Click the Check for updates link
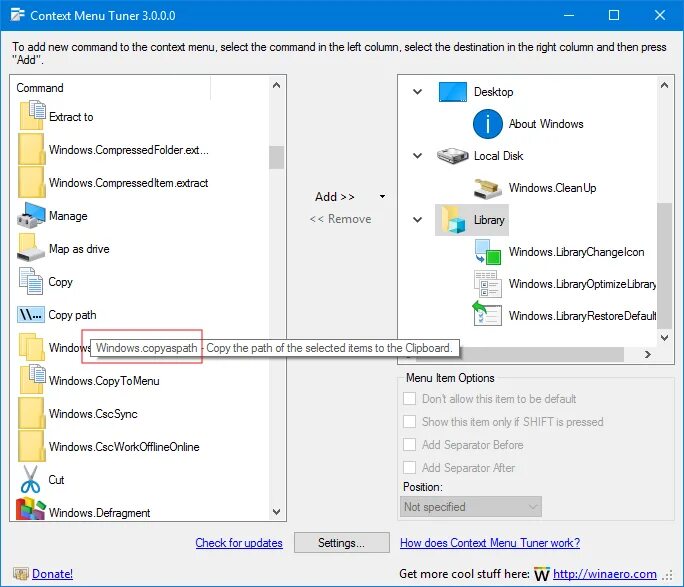684x587 pixels. pyautogui.click(x=239, y=543)
